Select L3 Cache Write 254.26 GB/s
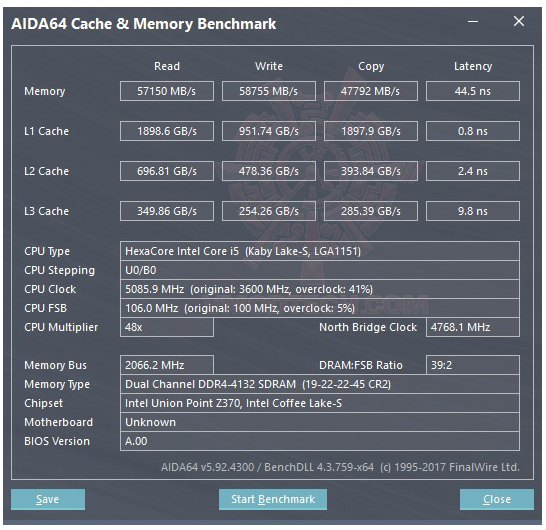This screenshot has width=546, height=530. pos(269,211)
